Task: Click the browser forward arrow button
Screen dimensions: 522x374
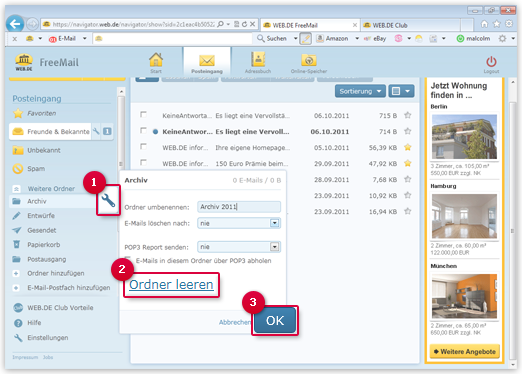Action: (32, 24)
